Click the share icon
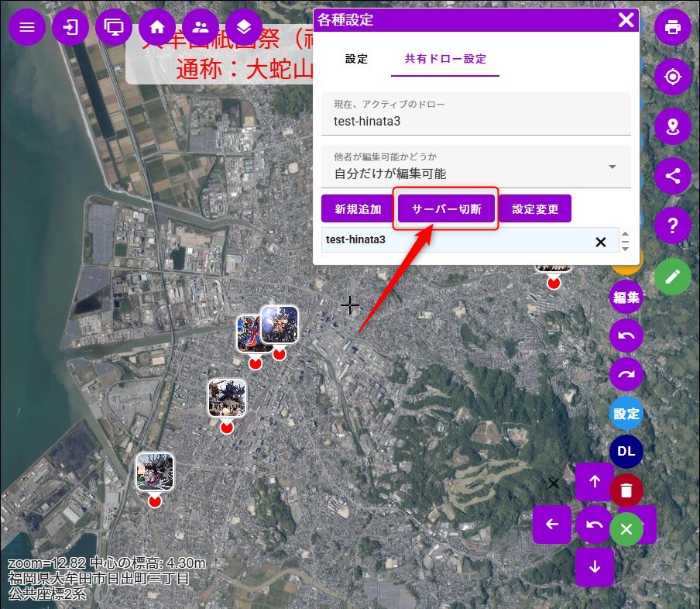Viewport: 700px width, 609px height. (x=672, y=176)
